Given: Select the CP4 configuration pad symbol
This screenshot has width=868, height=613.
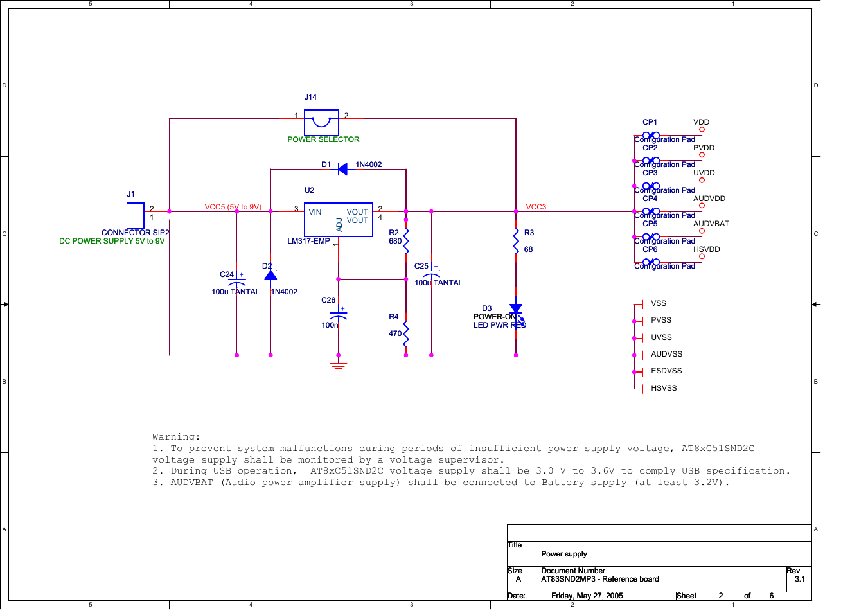Looking at the screenshot, I should click(x=651, y=211).
